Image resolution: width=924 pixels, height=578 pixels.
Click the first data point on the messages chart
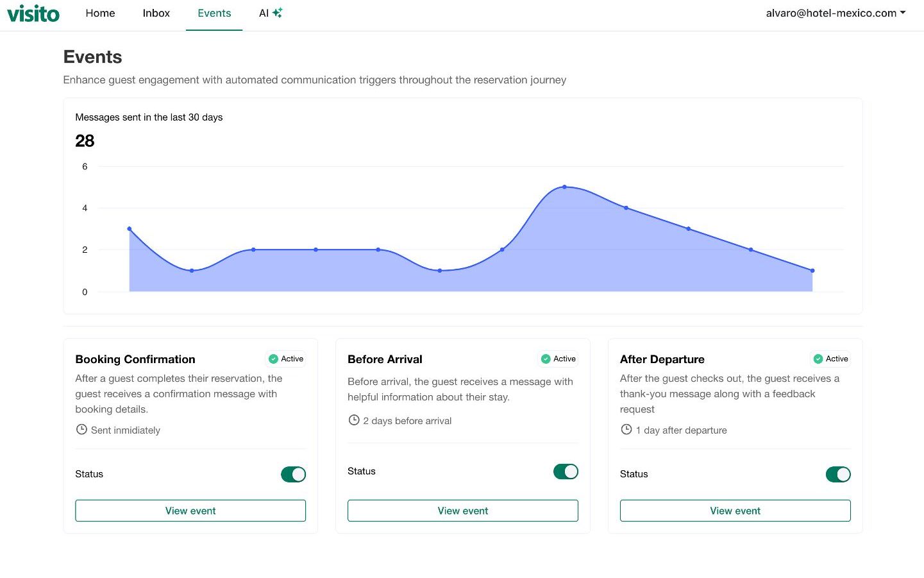click(130, 229)
